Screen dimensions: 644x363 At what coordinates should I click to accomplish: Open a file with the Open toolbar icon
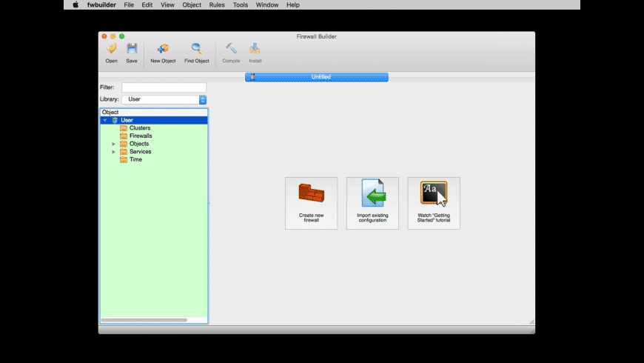111,49
